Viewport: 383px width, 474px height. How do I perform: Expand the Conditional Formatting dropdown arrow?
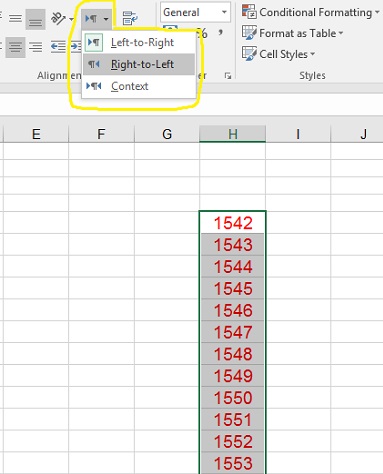pos(377,12)
